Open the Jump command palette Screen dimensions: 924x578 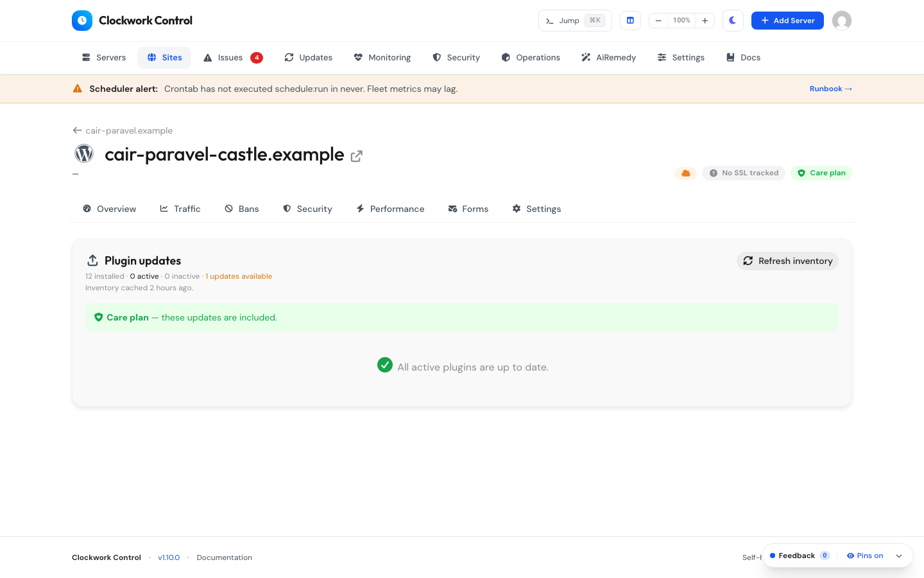pos(575,21)
